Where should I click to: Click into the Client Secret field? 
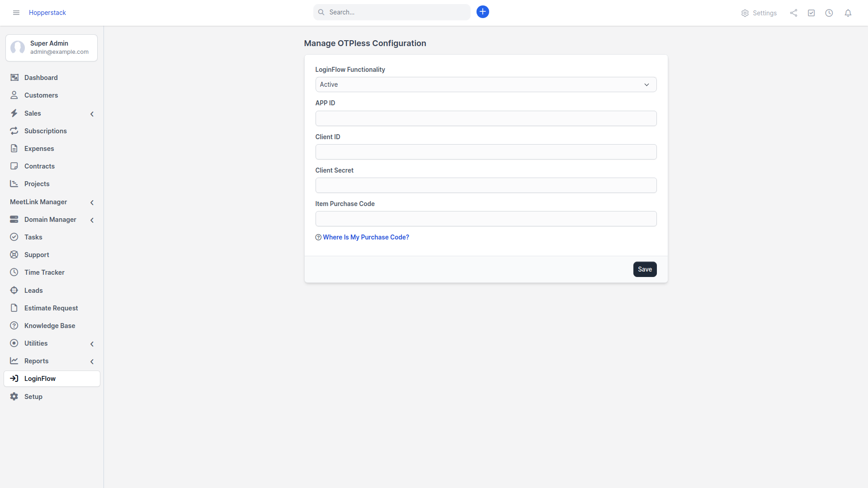click(486, 185)
